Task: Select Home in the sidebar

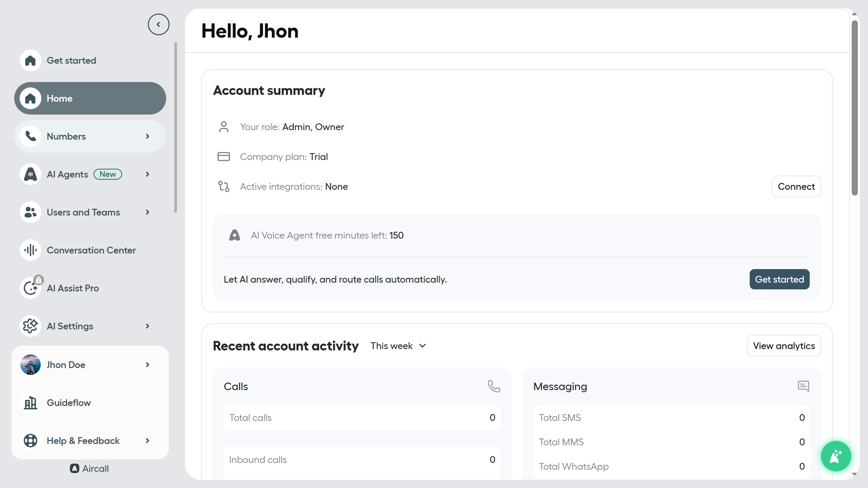Action: (x=90, y=98)
